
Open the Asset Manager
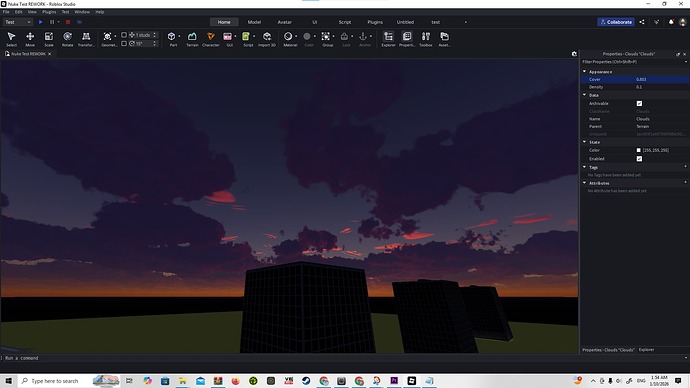click(x=444, y=39)
